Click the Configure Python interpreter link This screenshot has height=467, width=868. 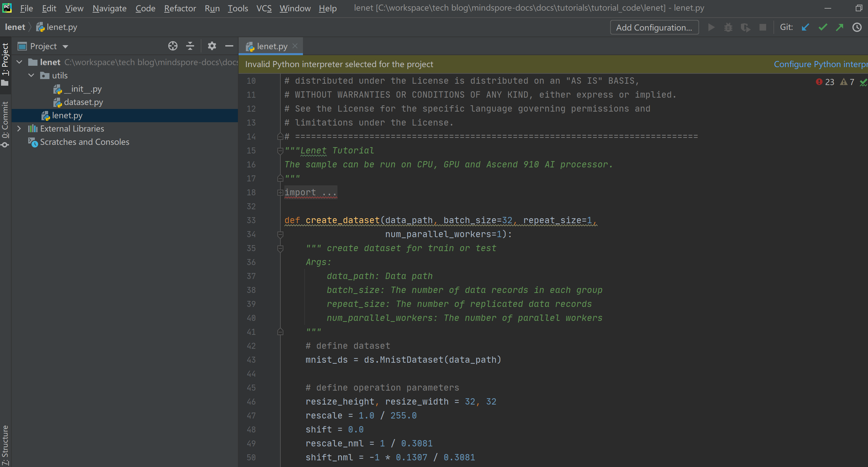coord(820,64)
